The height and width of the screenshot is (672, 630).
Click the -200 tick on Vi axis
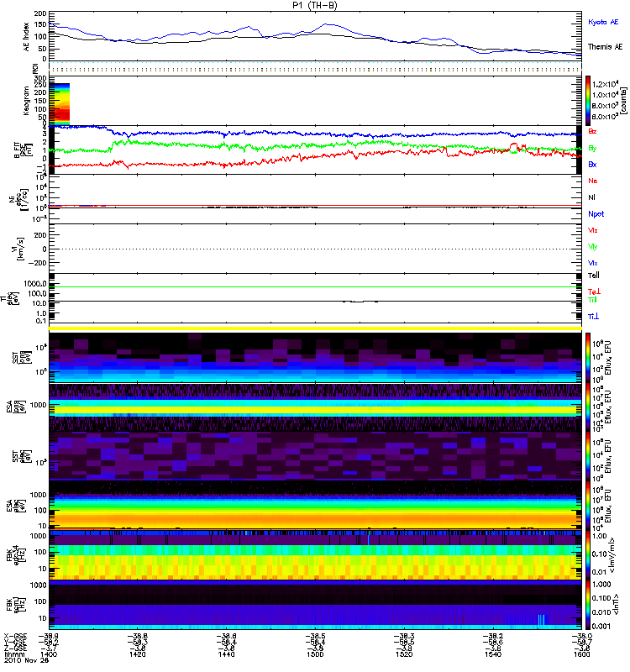[37, 263]
